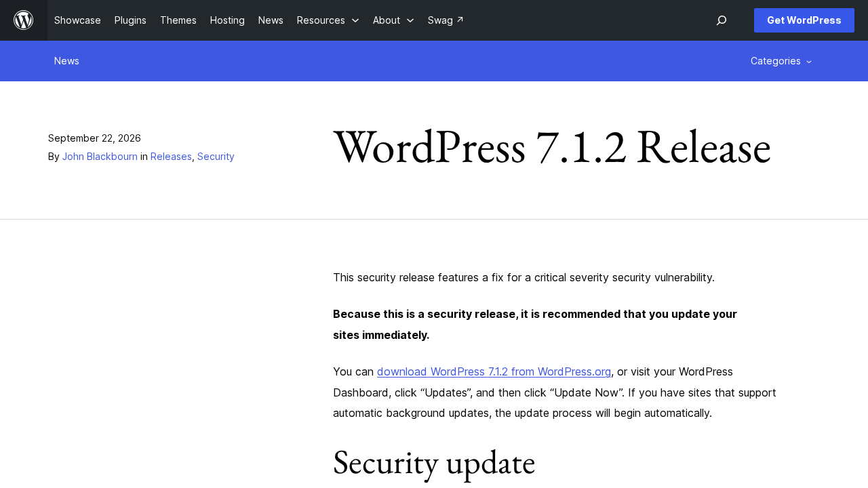Open the Themes menu item
The image size is (868, 488).
point(178,20)
